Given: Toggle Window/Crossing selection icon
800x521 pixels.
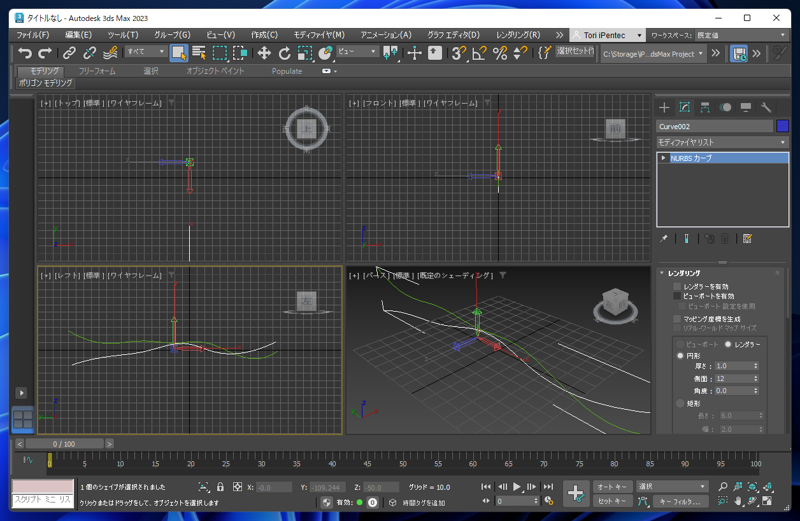Looking at the screenshot, I should (x=240, y=53).
